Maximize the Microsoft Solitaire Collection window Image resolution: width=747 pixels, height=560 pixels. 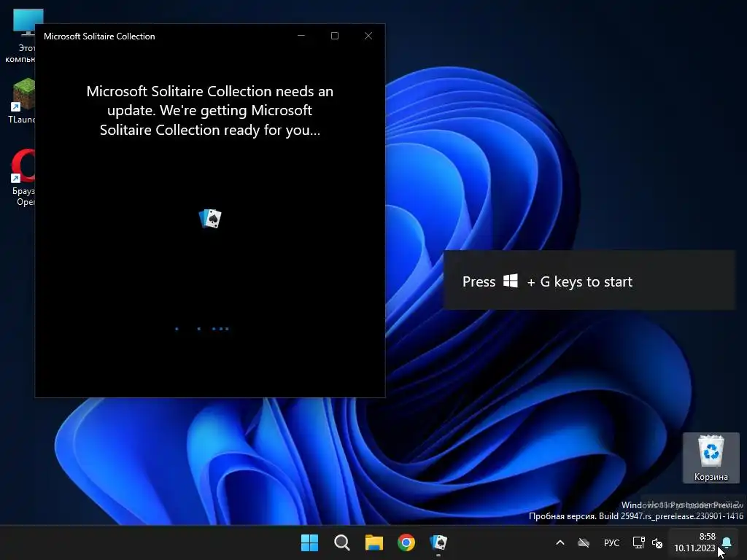(334, 36)
